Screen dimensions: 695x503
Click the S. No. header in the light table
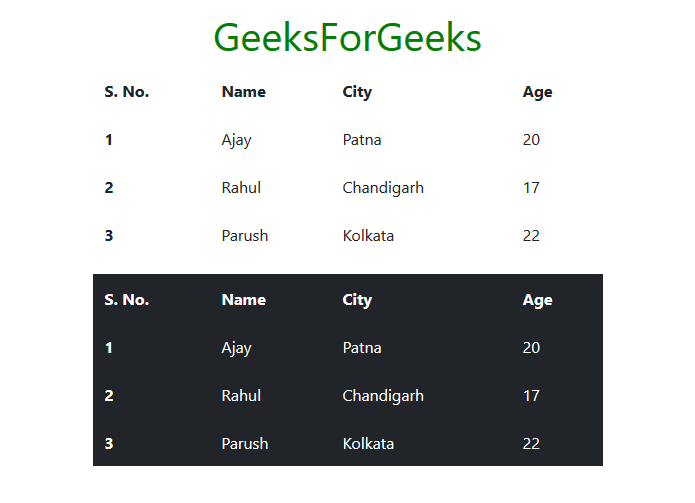126,92
